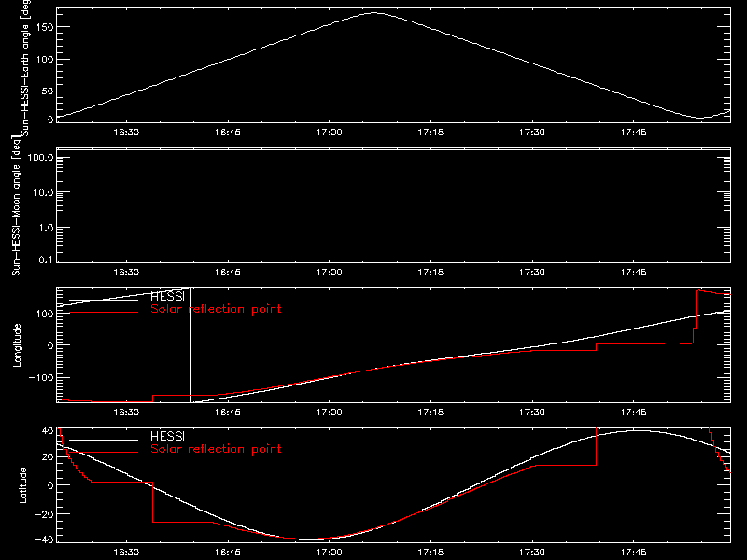Click 17:15 time label under Longitude plot
The image size is (747, 560).
[x=430, y=412]
